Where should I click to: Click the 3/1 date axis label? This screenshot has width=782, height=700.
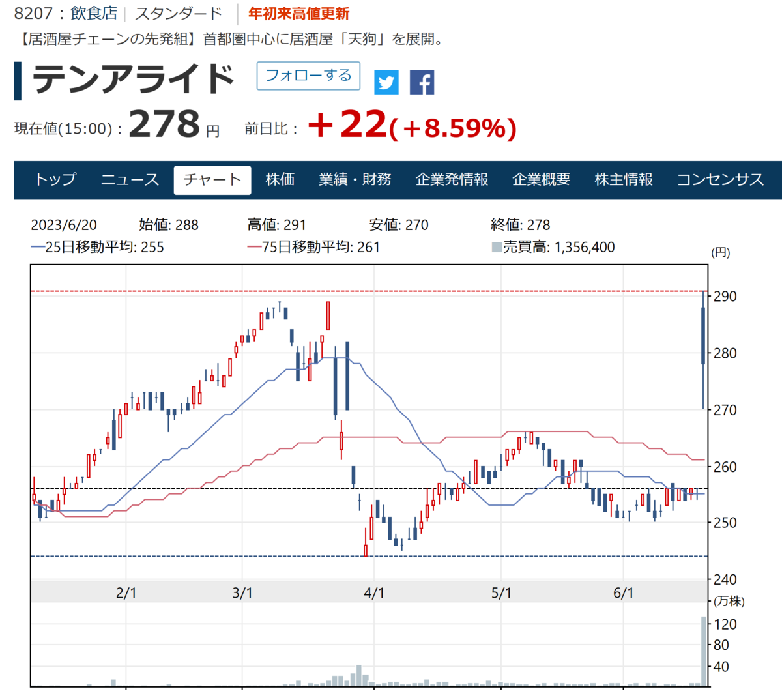point(242,592)
